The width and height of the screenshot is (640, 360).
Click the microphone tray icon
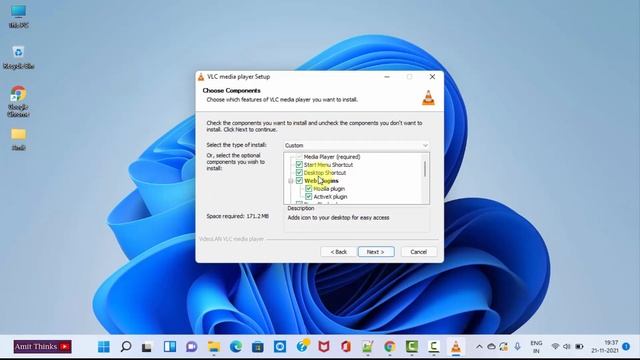[x=518, y=347]
